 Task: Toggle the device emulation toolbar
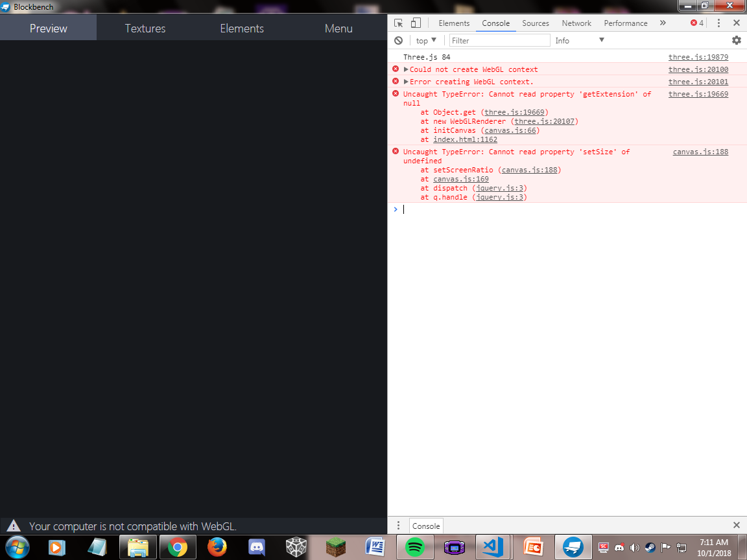coord(416,22)
